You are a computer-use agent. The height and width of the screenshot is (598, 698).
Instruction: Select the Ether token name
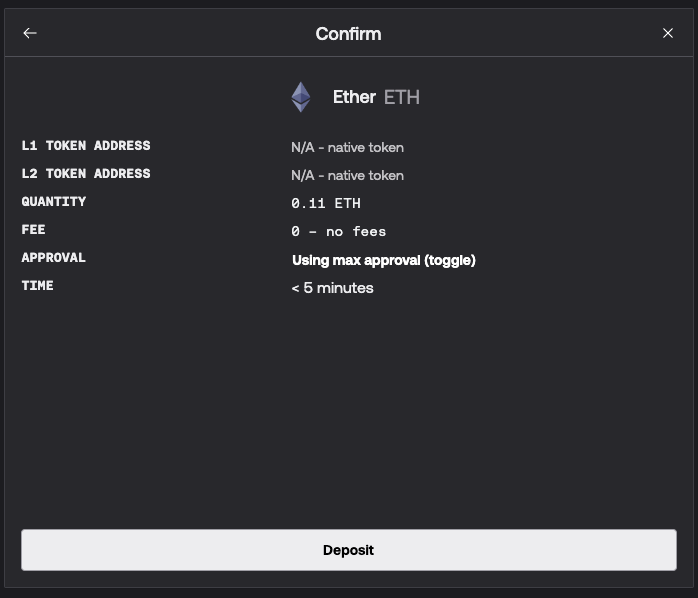coord(354,97)
